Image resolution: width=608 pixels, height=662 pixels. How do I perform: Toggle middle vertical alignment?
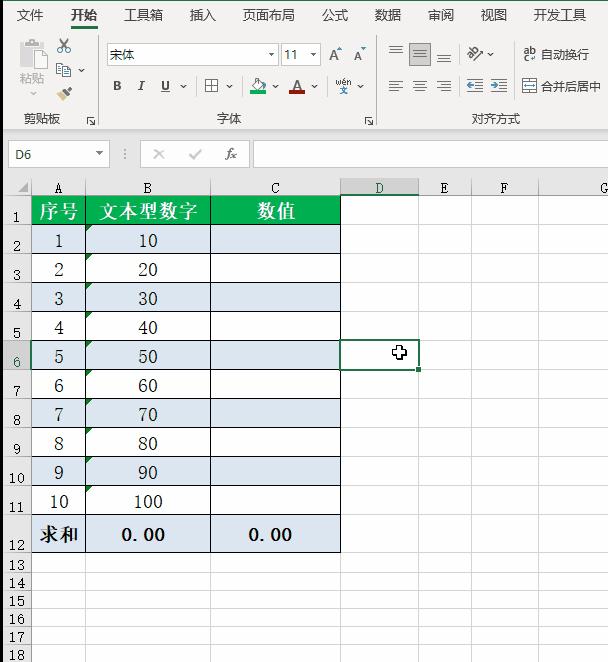420,54
